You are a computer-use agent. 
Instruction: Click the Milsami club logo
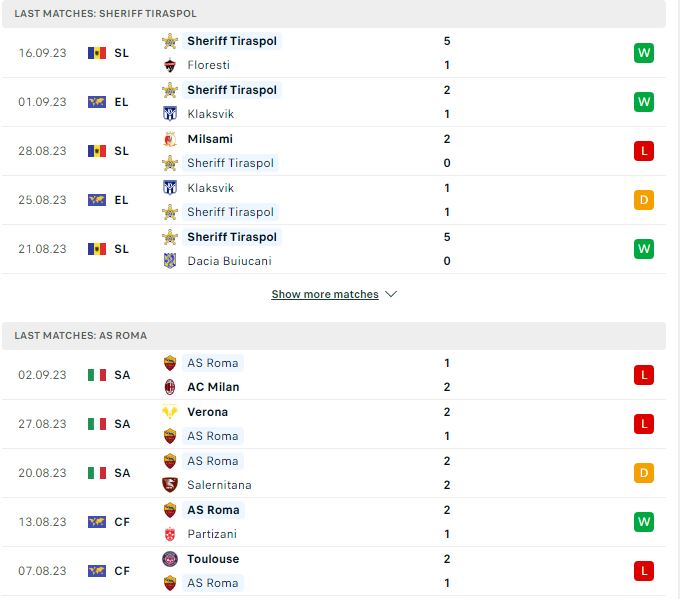tap(170, 139)
